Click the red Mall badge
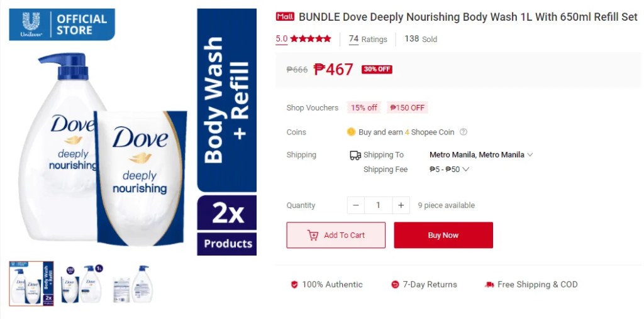The image size is (644, 319). [285, 17]
